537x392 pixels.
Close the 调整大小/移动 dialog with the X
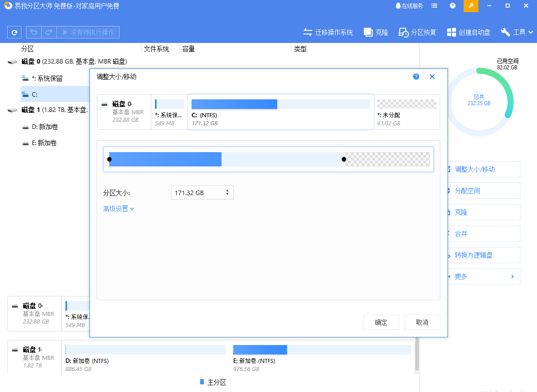point(432,77)
